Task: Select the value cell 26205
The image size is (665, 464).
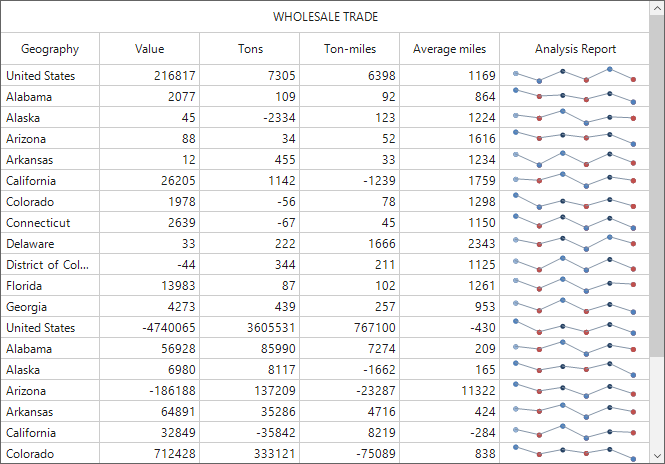Action: (x=149, y=180)
